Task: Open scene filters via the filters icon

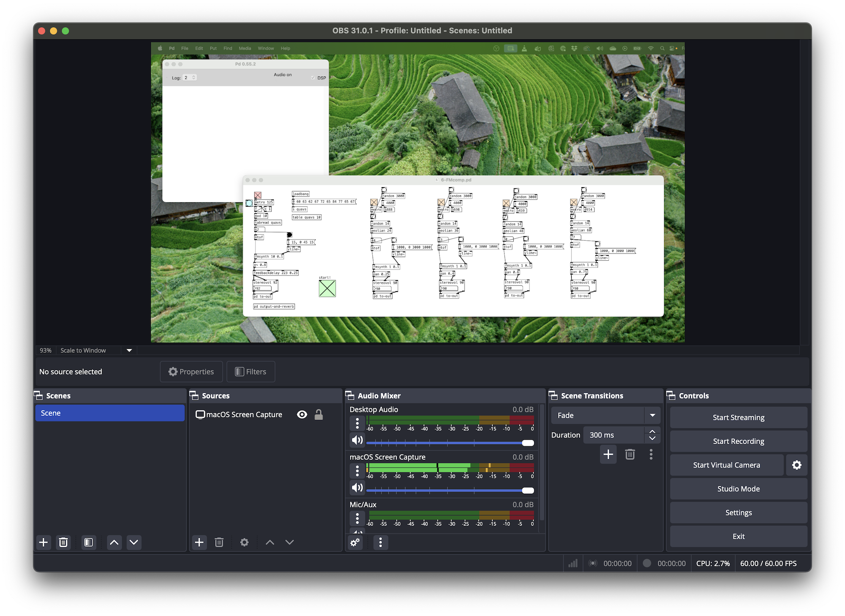Action: 88,542
